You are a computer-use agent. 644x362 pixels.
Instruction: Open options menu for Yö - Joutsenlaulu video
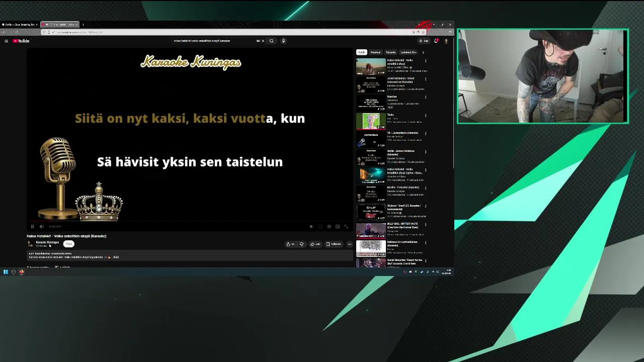pyautogui.click(x=426, y=133)
